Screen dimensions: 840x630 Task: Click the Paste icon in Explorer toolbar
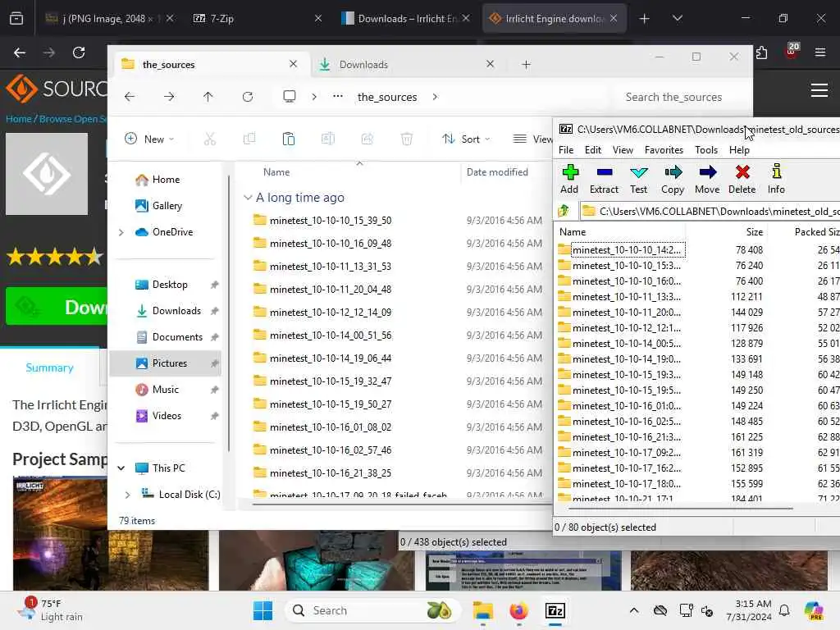[x=288, y=139]
